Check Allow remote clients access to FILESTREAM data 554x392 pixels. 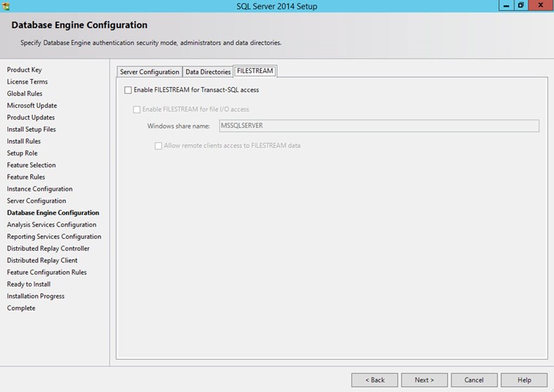(x=158, y=145)
